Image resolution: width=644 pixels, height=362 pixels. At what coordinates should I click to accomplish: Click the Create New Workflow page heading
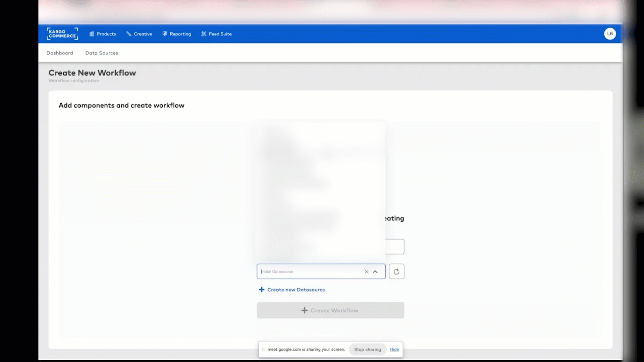pos(92,73)
